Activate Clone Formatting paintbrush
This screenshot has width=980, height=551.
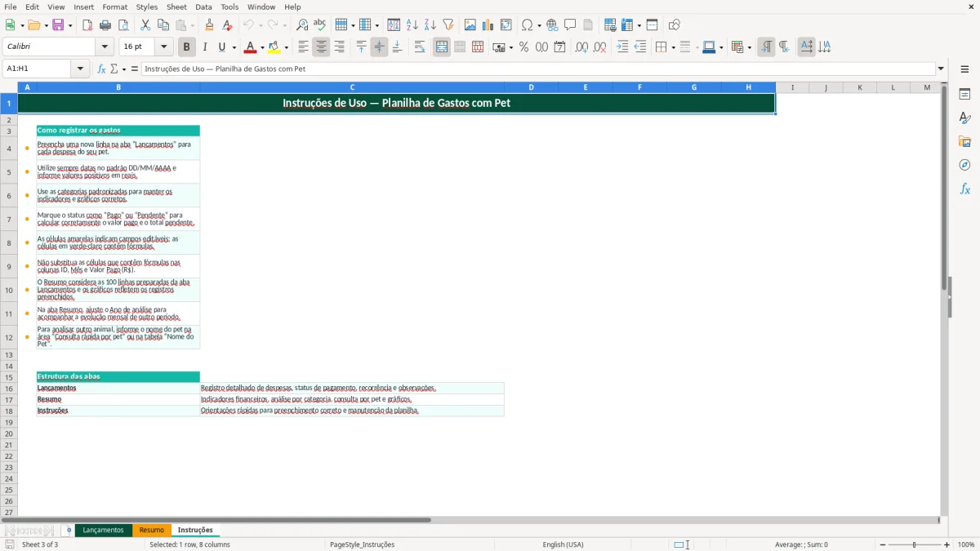pos(210,25)
